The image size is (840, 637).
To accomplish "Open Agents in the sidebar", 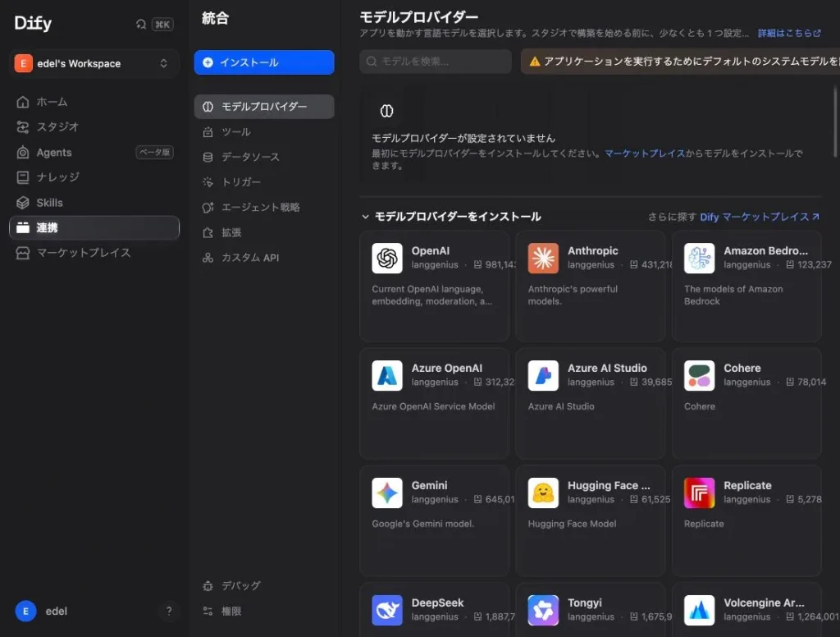I will click(x=94, y=153).
